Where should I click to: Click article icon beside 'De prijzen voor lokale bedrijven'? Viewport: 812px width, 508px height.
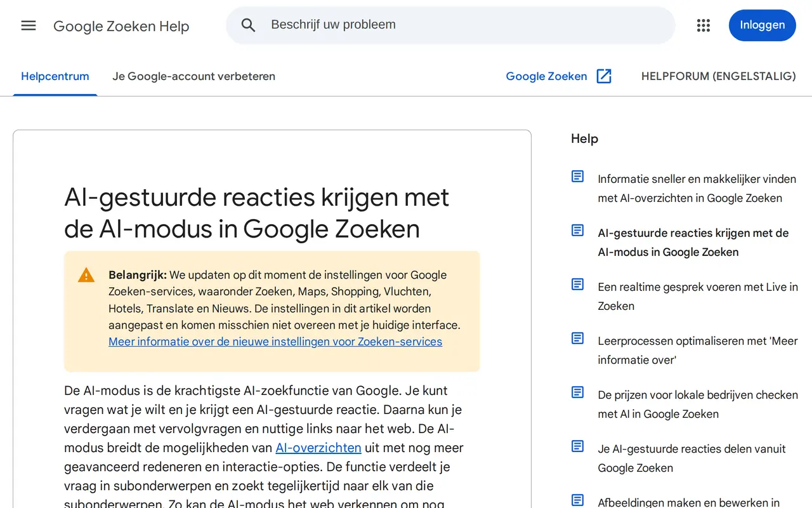click(578, 392)
